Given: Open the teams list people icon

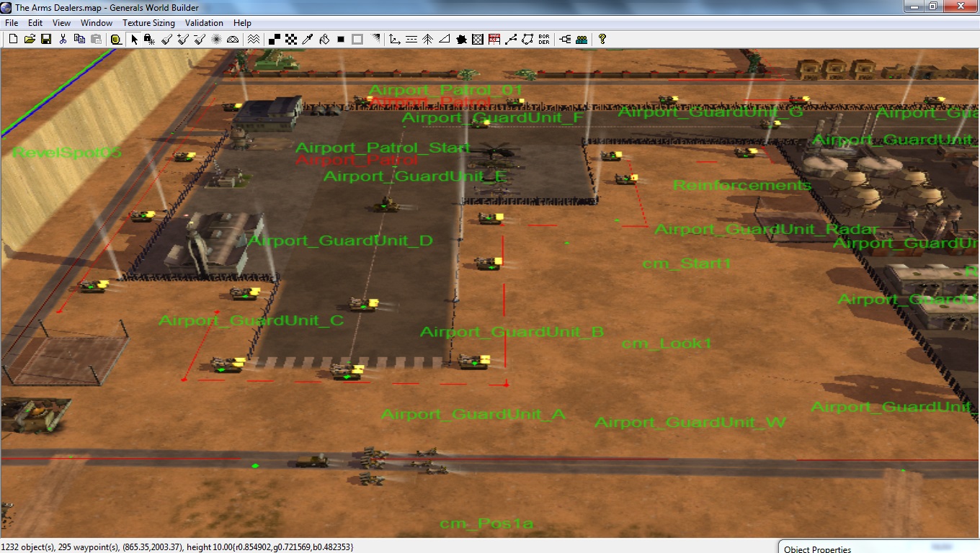Looking at the screenshot, I should click(582, 40).
